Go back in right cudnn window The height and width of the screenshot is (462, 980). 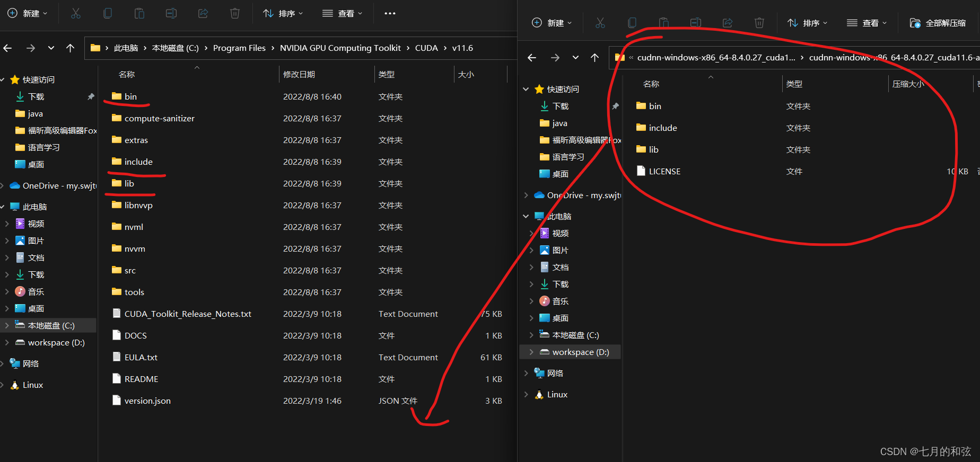(532, 58)
